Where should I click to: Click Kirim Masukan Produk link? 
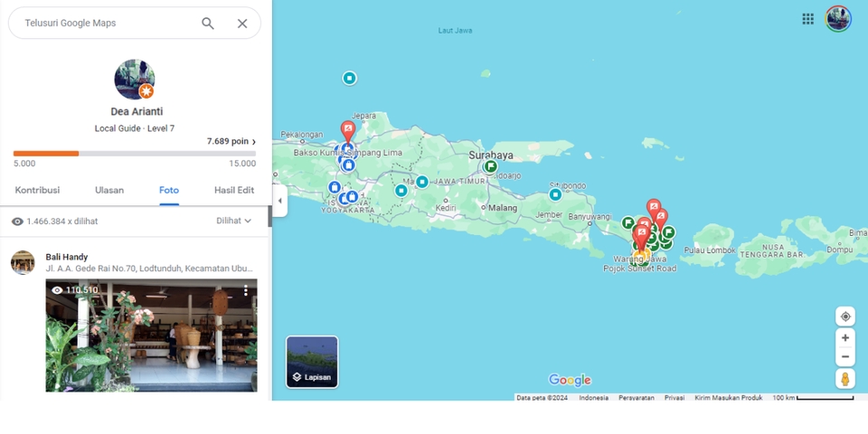pos(729,398)
